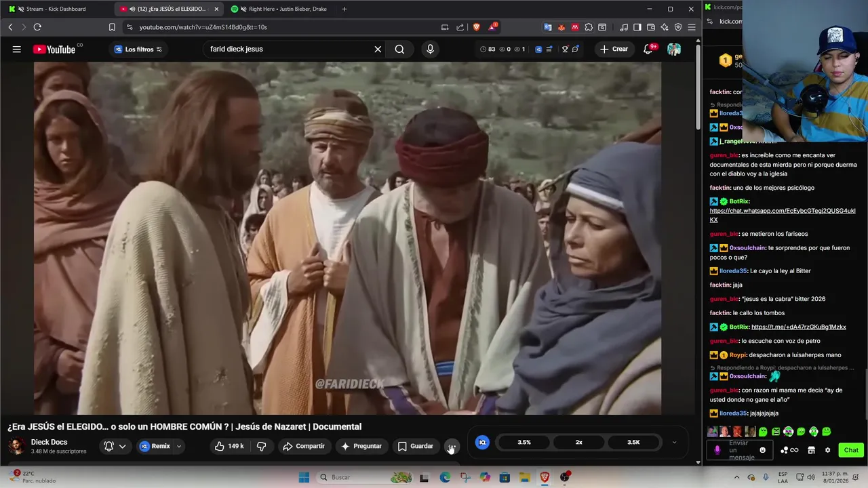Screen dimensions: 868x488
Task: Close the Era JESÚS el ELEGIDO tab
Action: (216, 9)
